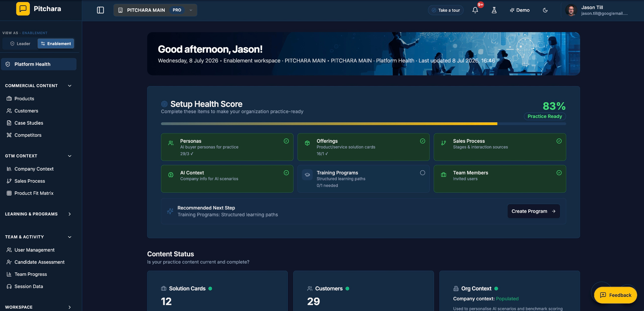Screen dimensions: 644x311
Task: Open the notifications bell
Action: pyautogui.click(x=475, y=10)
